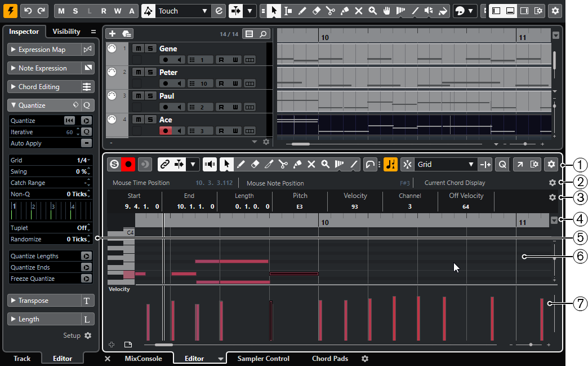Select the hand Comp tool in the top toolbar

click(386, 11)
